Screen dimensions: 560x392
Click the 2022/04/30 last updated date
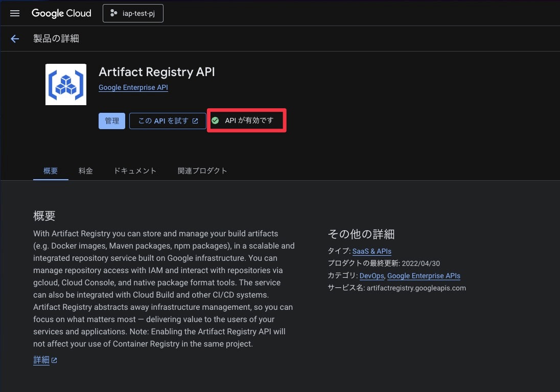(421, 263)
